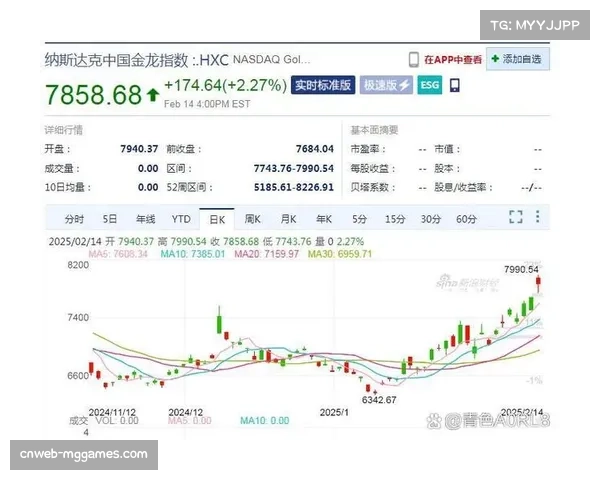This screenshot has width=600, height=480.
Task: Click the 基本面摘要 section heading
Action: [374, 130]
